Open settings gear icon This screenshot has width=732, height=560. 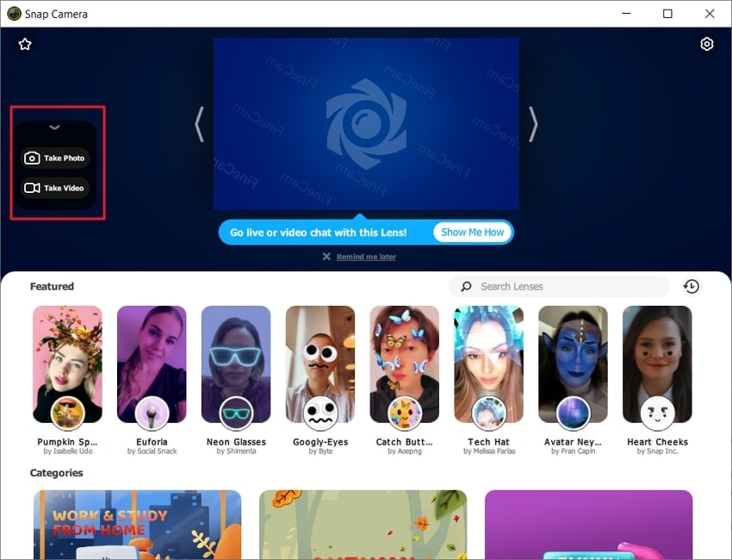coord(707,44)
